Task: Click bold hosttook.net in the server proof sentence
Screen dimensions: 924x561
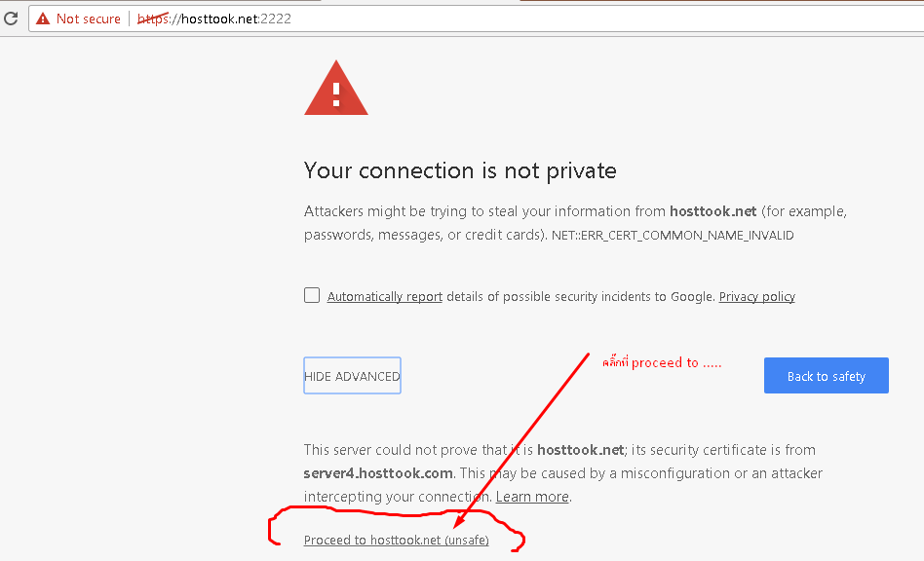Action: pyautogui.click(x=581, y=450)
